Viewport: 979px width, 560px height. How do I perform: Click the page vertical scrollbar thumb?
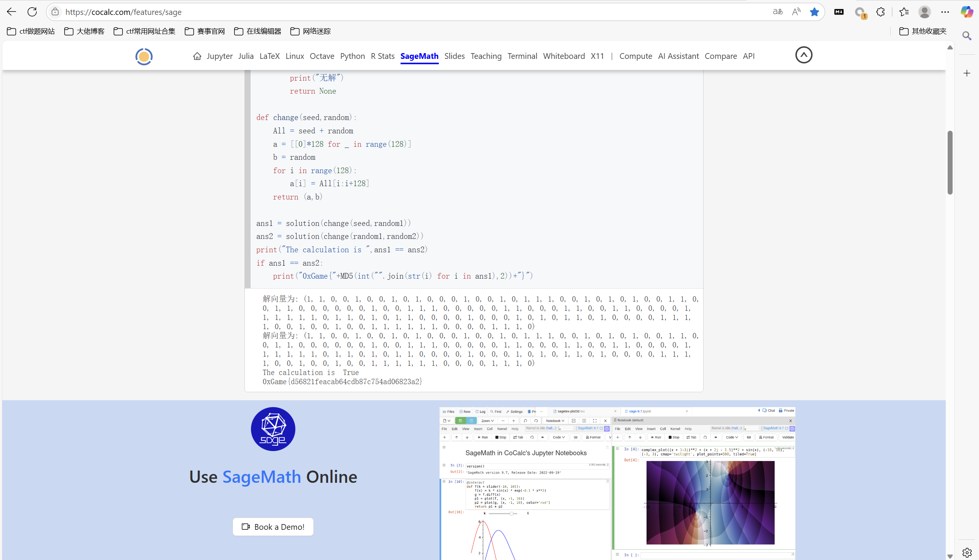click(x=950, y=163)
